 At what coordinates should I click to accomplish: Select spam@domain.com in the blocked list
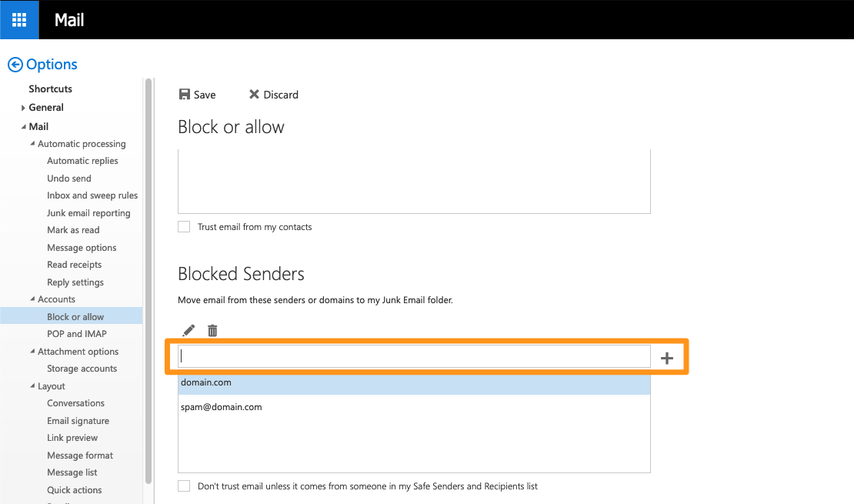pos(222,407)
